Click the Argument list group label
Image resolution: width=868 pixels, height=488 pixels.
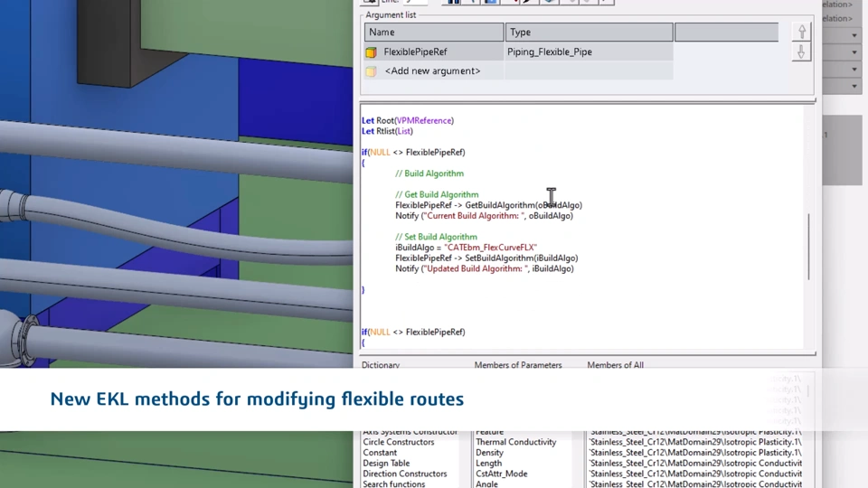391,15
